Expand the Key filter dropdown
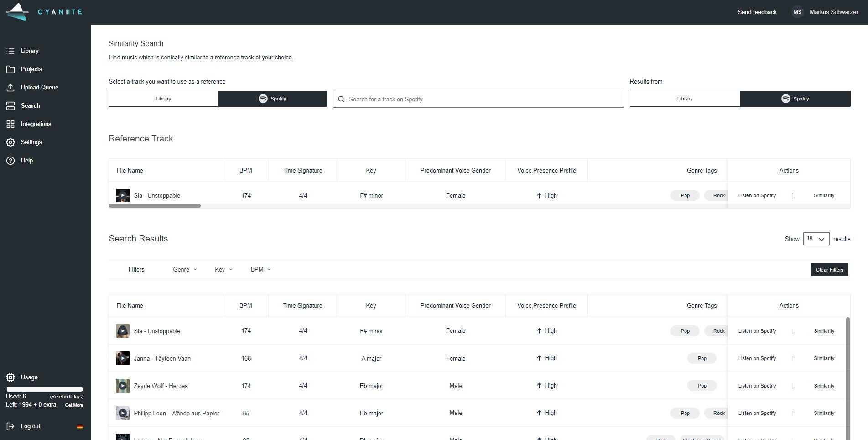The width and height of the screenshot is (868, 440). [x=223, y=270]
